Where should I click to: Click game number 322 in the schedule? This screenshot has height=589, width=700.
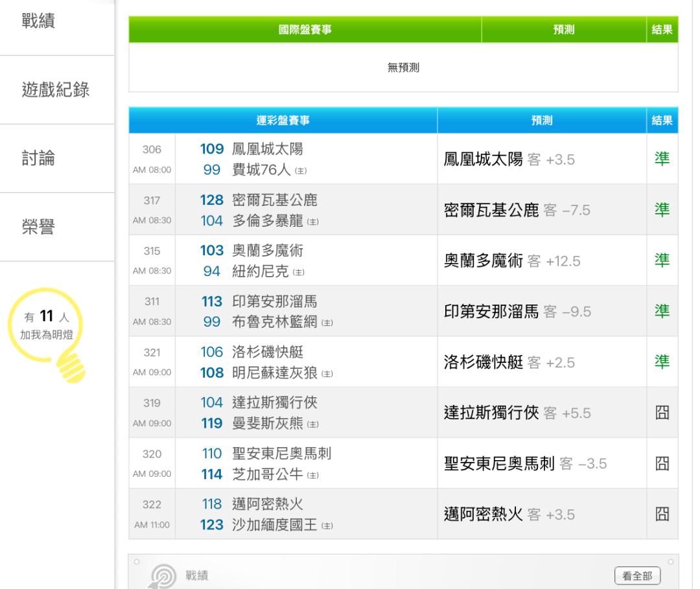[x=152, y=505]
